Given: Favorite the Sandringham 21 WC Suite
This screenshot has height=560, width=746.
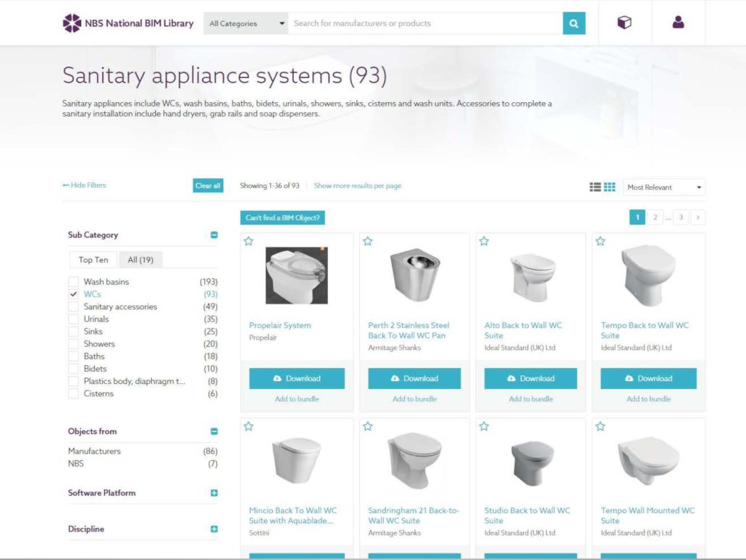Looking at the screenshot, I should click(367, 426).
